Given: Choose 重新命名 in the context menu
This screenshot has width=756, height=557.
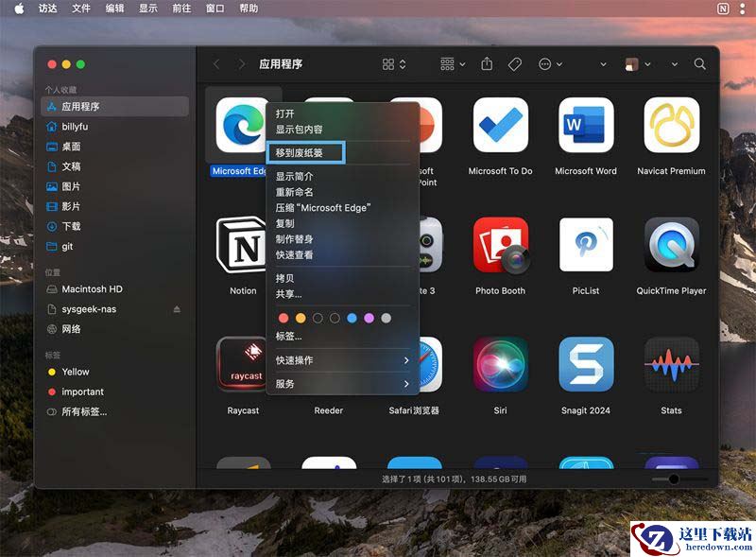Looking at the screenshot, I should (342, 192).
